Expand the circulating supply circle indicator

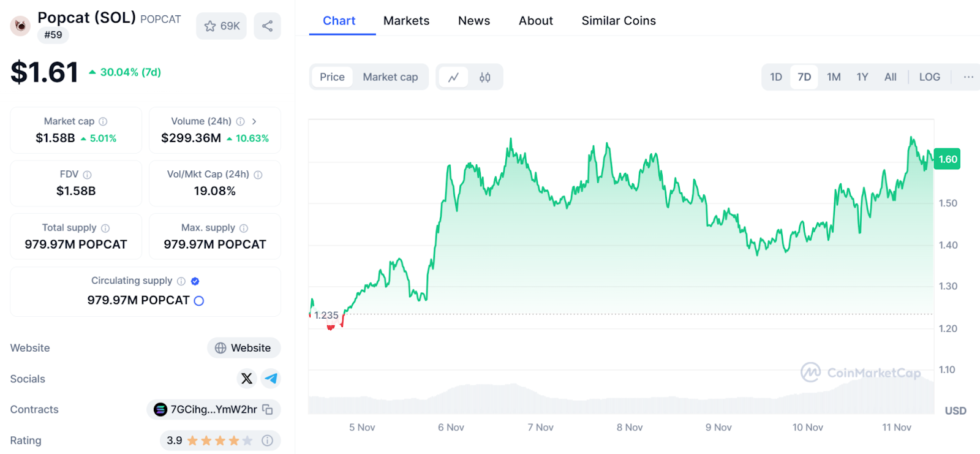pyautogui.click(x=199, y=301)
